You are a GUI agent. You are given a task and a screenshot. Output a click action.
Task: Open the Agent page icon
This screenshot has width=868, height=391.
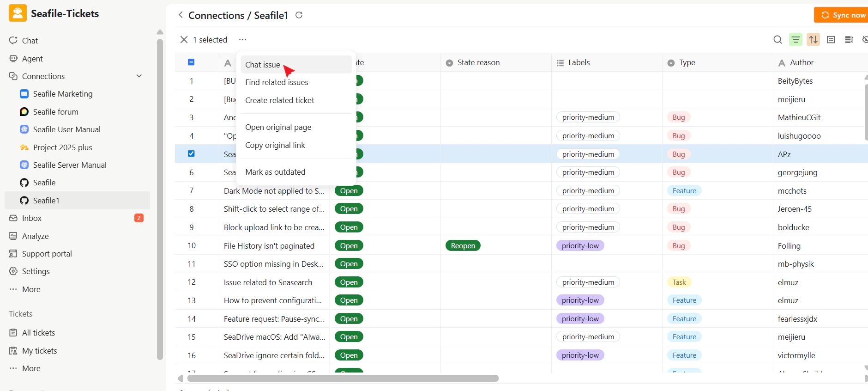[x=13, y=59]
